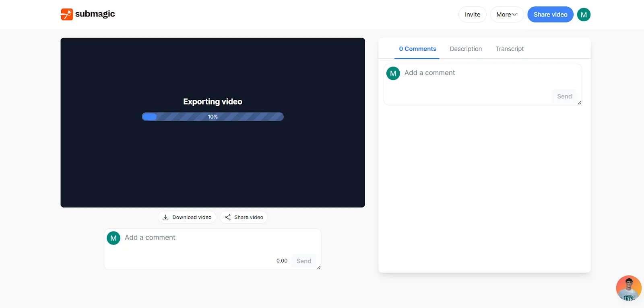644x308 pixels.
Task: Click the submagic wordmark text
Action: point(95,14)
